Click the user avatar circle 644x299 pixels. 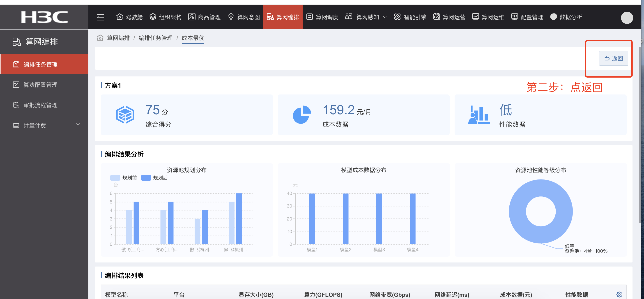coord(627,18)
